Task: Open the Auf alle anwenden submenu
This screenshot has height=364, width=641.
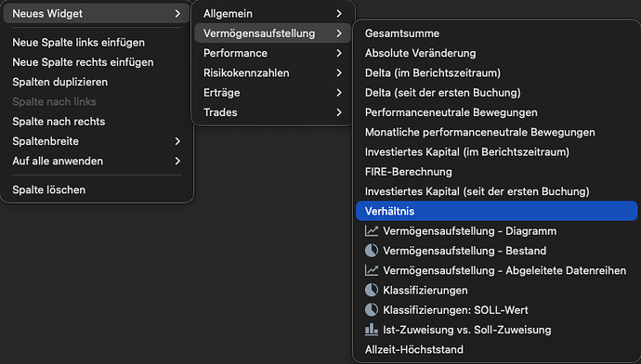Action: click(x=97, y=161)
